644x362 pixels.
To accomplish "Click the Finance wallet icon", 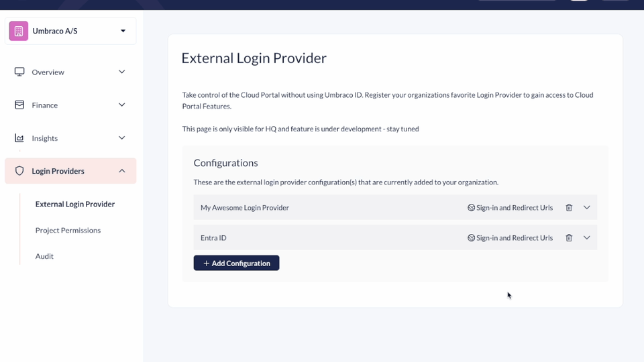I will pyautogui.click(x=19, y=105).
